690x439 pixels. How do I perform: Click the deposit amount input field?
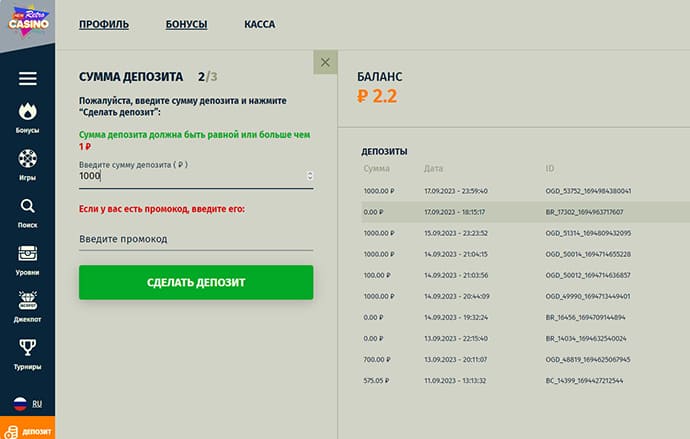point(190,176)
